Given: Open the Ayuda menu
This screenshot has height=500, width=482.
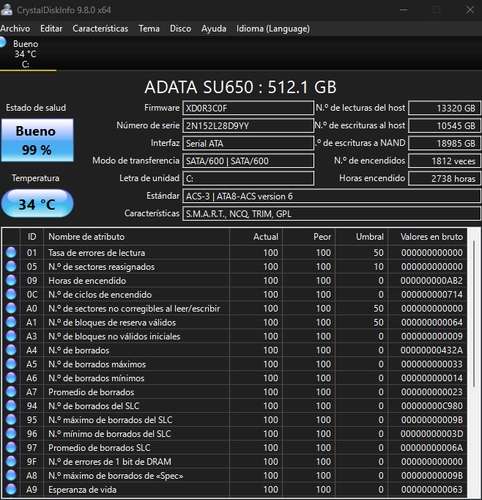Looking at the screenshot, I should 214,29.
